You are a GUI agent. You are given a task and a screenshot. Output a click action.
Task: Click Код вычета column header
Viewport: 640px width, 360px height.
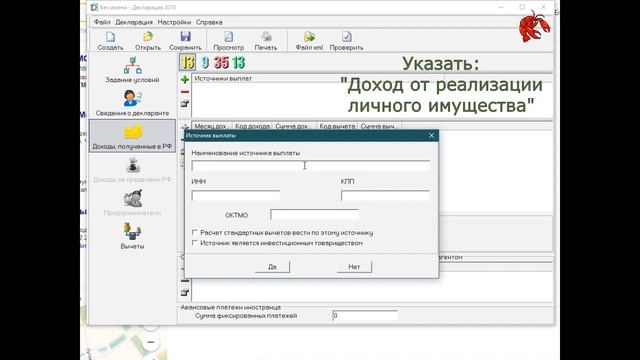click(x=337, y=126)
